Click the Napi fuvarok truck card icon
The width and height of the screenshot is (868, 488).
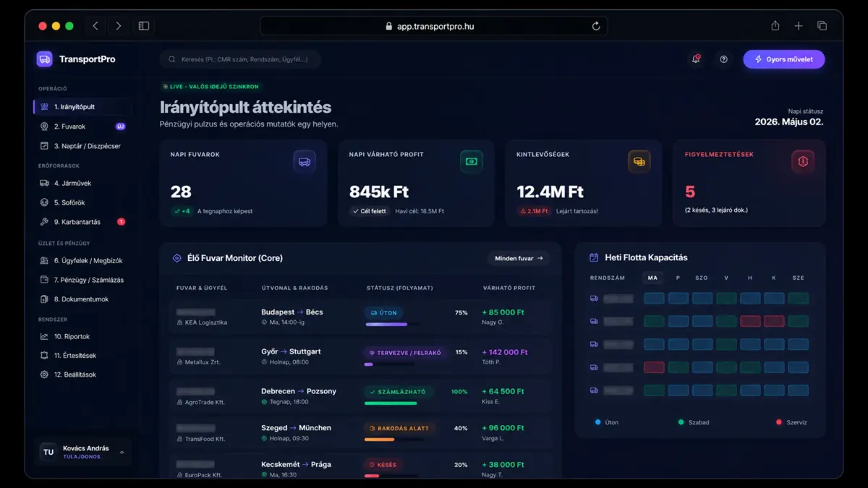click(305, 162)
